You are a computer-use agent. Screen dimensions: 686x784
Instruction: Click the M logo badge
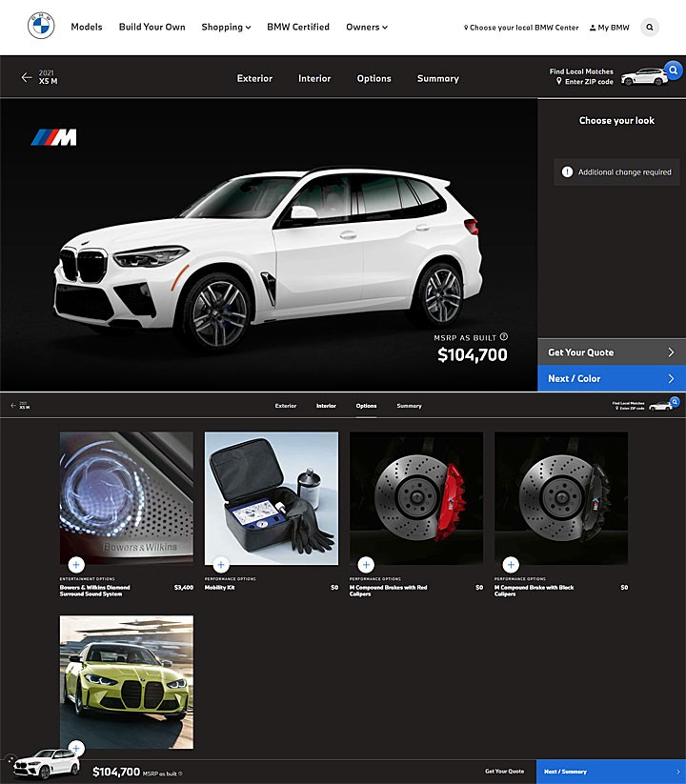[x=54, y=137]
